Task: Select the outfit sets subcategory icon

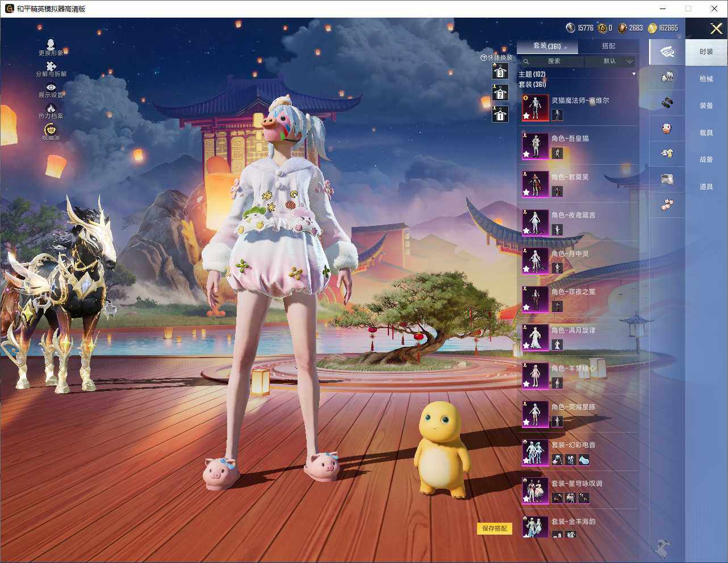Action: coord(667,52)
